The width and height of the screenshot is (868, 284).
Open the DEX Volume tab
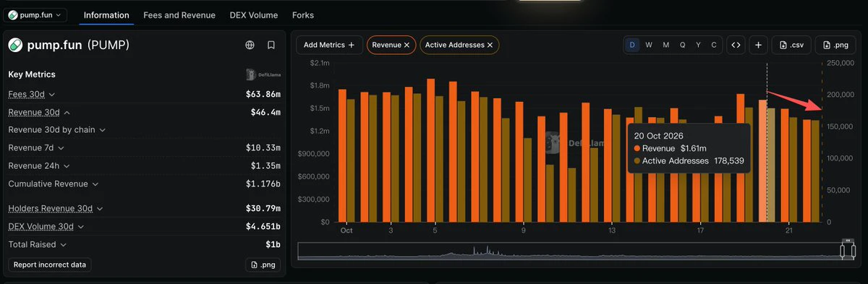coord(254,14)
